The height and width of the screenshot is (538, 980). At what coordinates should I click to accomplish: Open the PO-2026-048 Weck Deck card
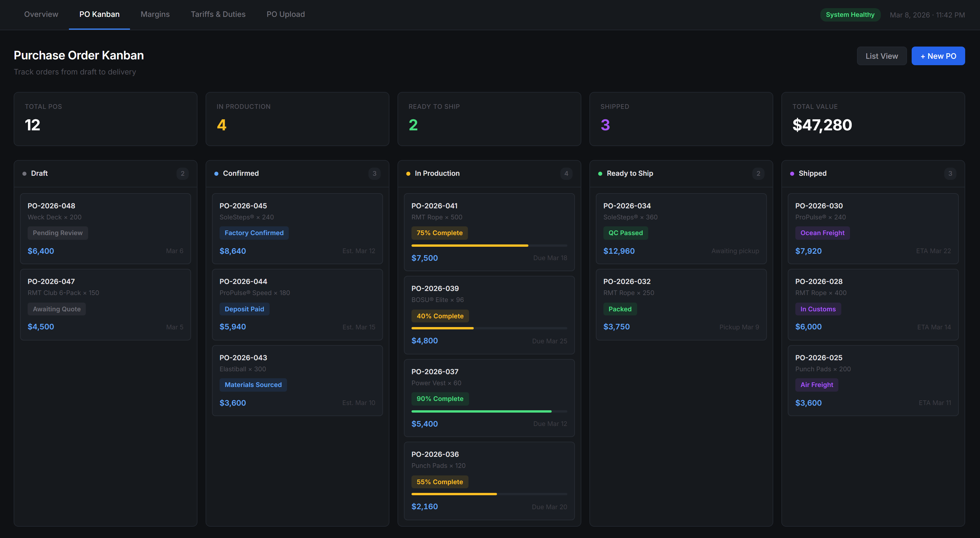[105, 228]
